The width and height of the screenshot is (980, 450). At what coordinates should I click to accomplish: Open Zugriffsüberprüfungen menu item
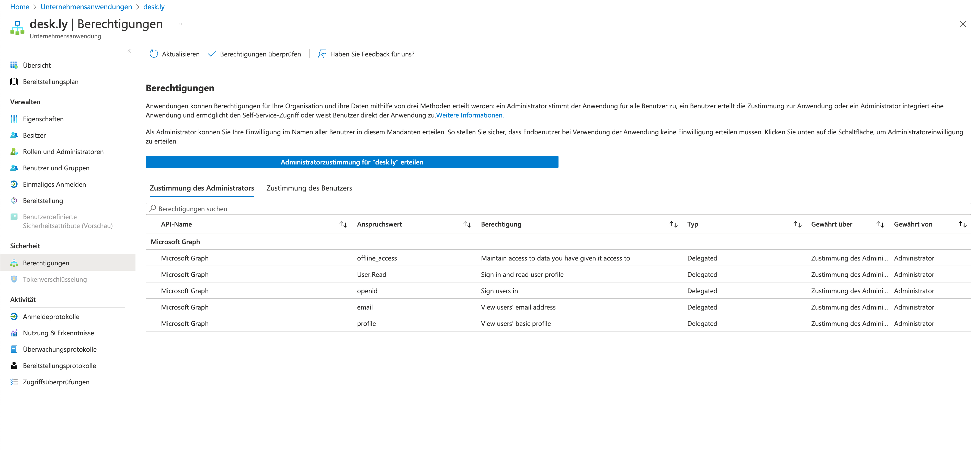coord(56,382)
